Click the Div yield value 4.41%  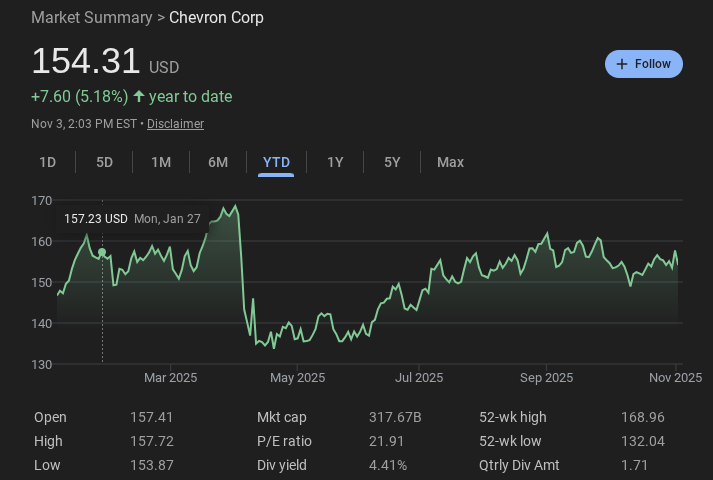[x=389, y=465]
